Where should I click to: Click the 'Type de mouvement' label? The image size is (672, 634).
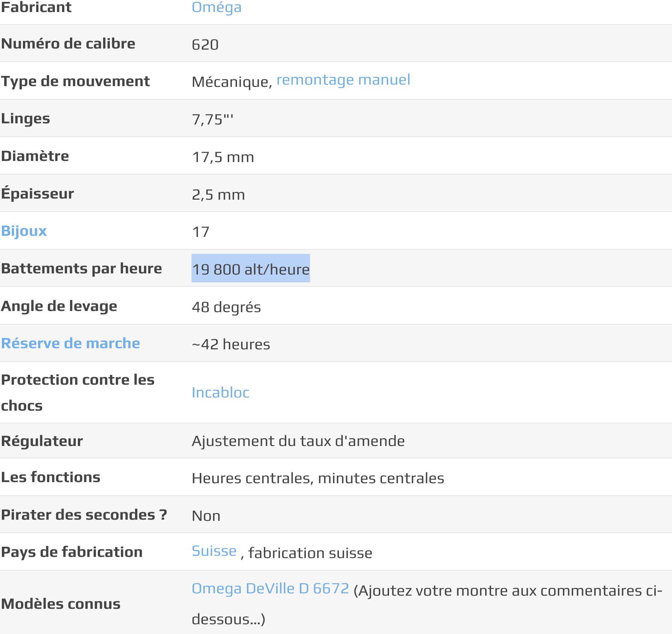coord(75,81)
